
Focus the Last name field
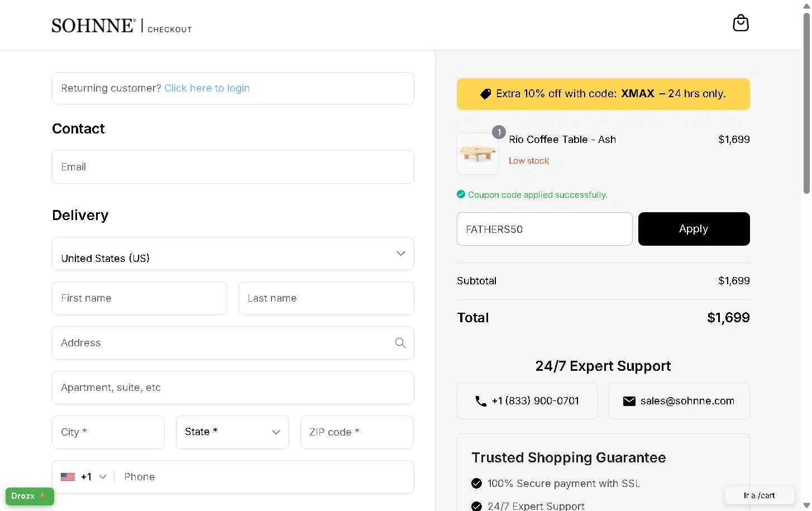point(326,298)
